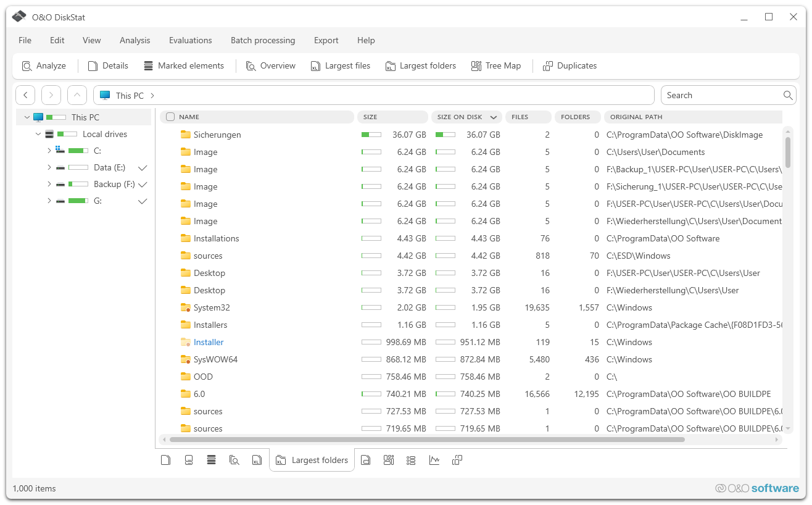Open Details from the toolbar
Viewport: 812px width, 505px height.
108,65
